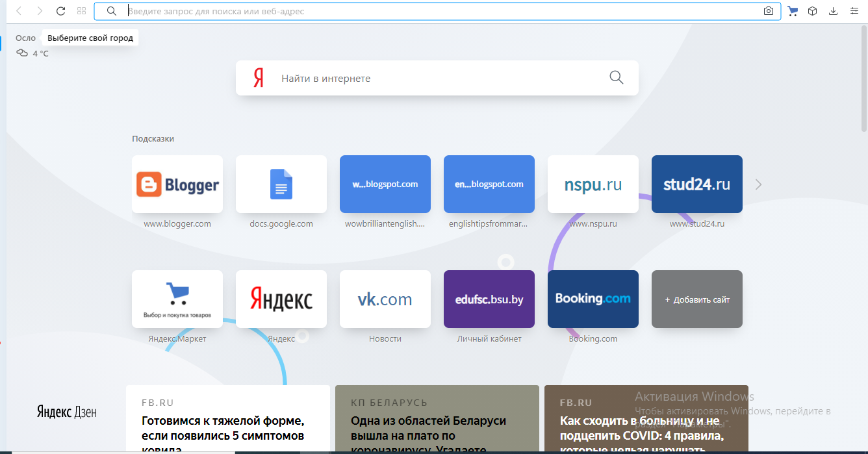Click the cloud weather icon
868x454 pixels.
(x=22, y=53)
